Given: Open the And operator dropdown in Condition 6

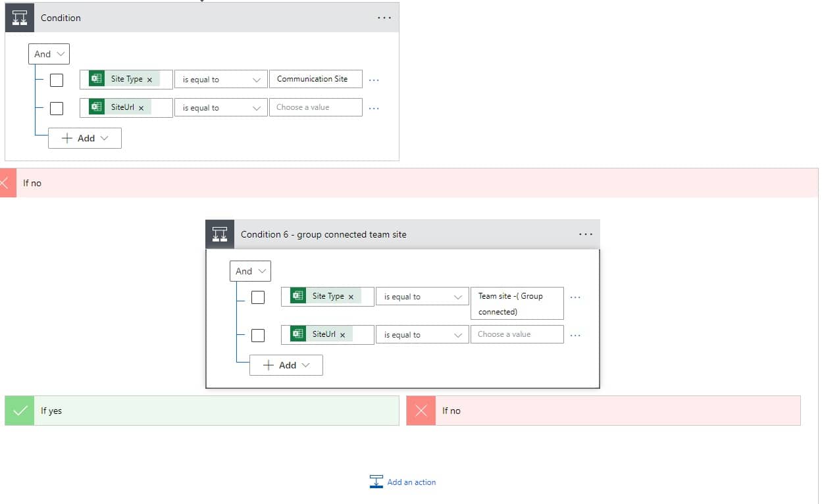Looking at the screenshot, I should [x=250, y=270].
